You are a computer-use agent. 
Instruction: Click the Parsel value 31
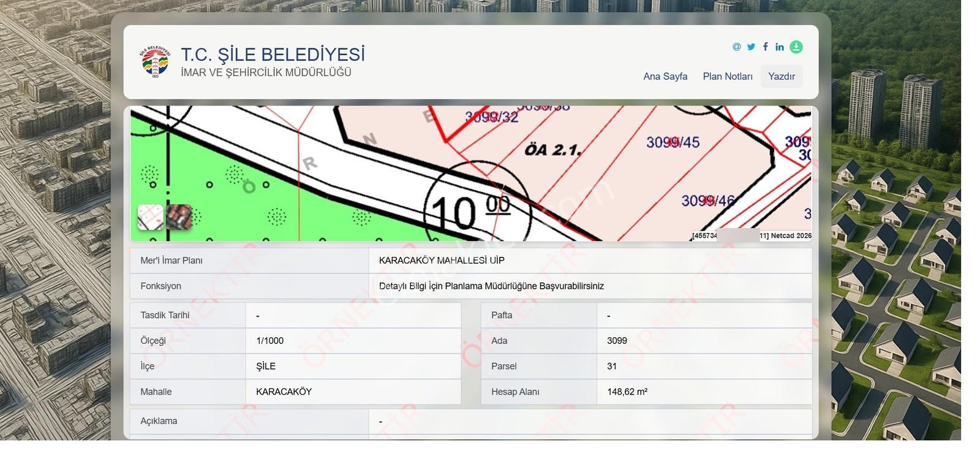[612, 366]
